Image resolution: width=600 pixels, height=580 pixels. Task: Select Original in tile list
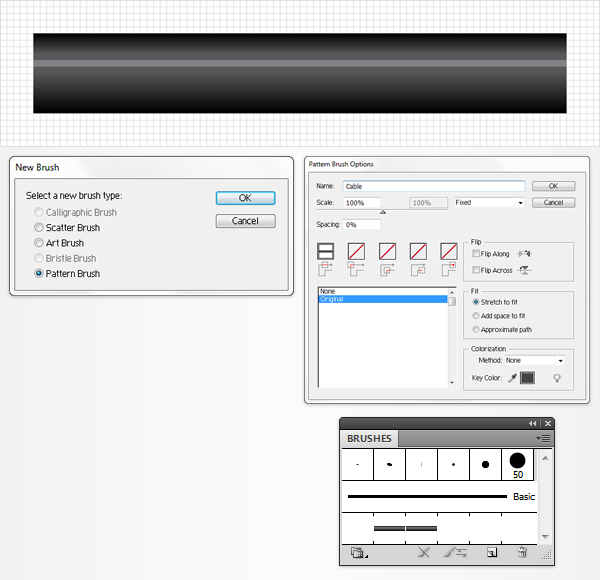tap(383, 299)
